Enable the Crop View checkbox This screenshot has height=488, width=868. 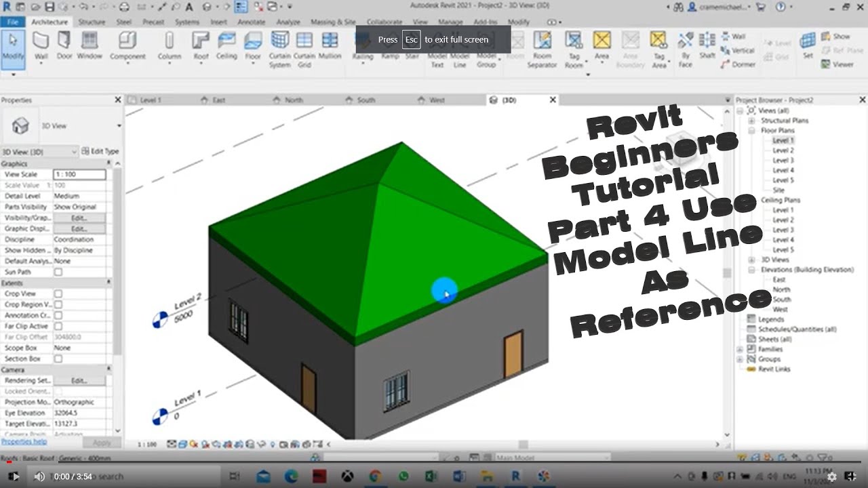point(58,293)
